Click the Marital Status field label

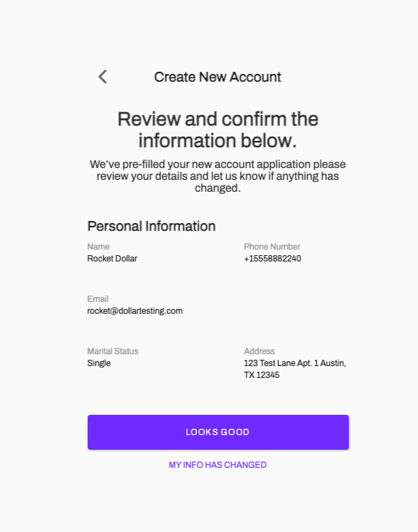112,351
